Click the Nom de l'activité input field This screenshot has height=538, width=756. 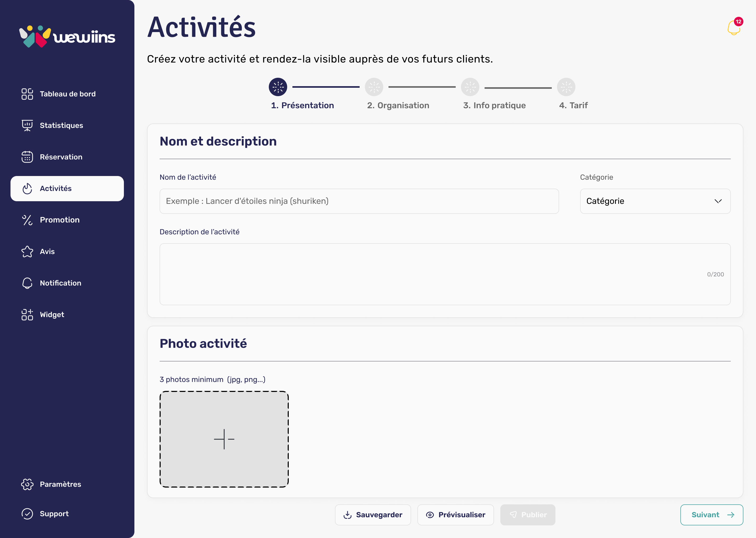click(359, 201)
